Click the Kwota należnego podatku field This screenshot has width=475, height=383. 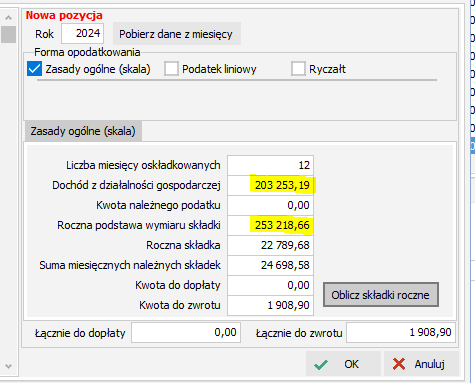pyautogui.click(x=270, y=205)
